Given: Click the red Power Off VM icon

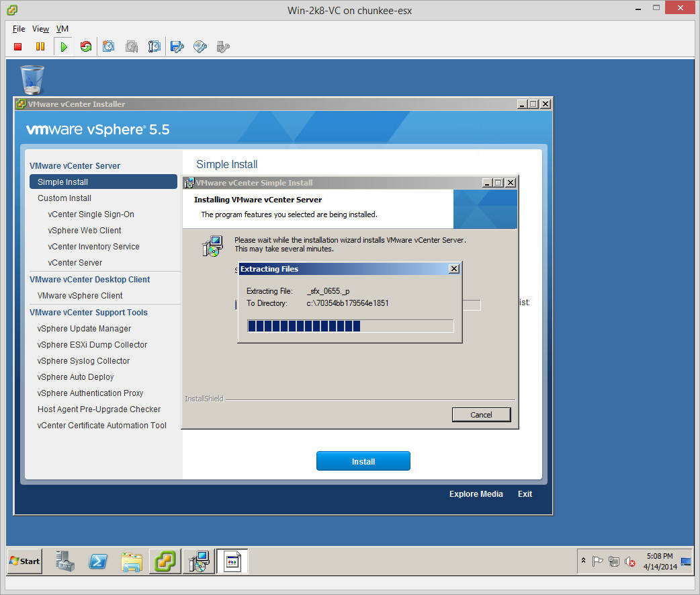Looking at the screenshot, I should (18, 46).
